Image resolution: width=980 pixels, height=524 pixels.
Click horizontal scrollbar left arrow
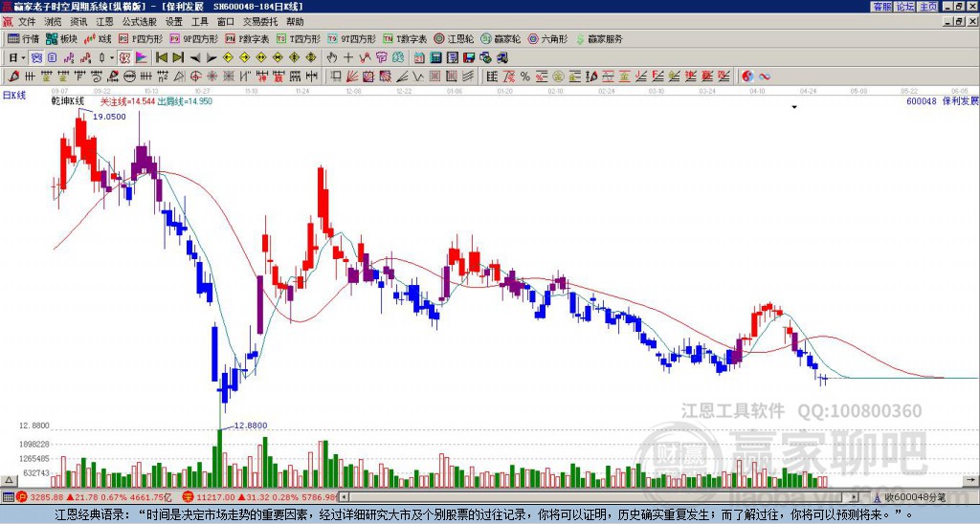coord(345,497)
